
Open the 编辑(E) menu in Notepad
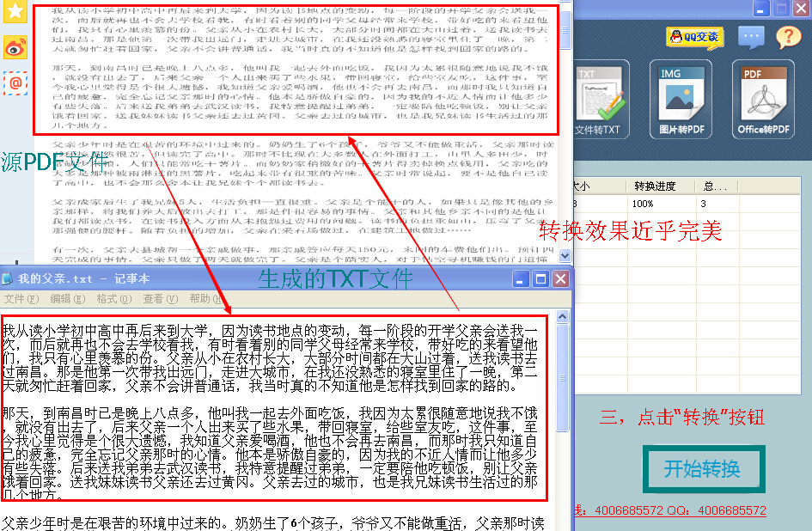[x=67, y=299]
